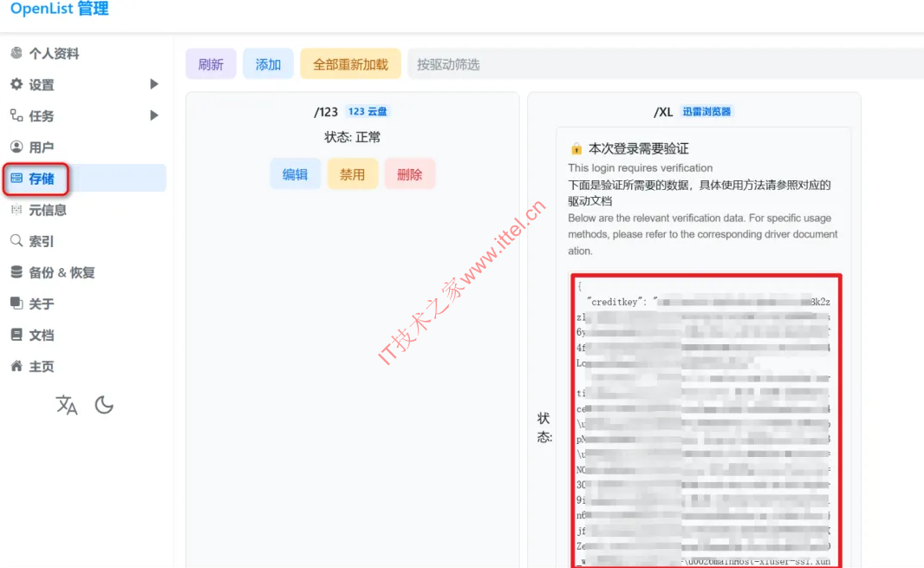
Task: Click 全部重新加载 to reload all
Action: [350, 64]
